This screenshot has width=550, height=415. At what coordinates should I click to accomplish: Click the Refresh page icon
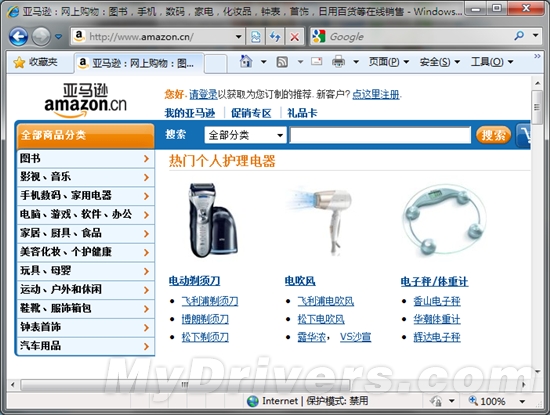pyautogui.click(x=275, y=36)
